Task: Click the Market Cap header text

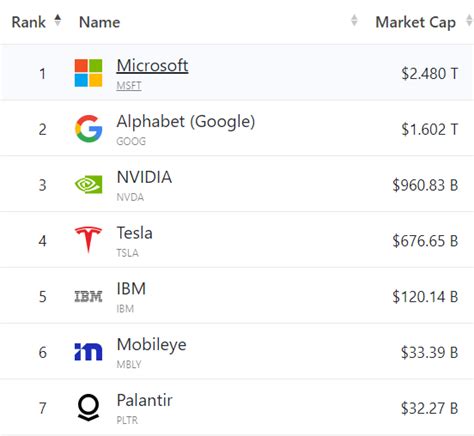Action: (416, 22)
